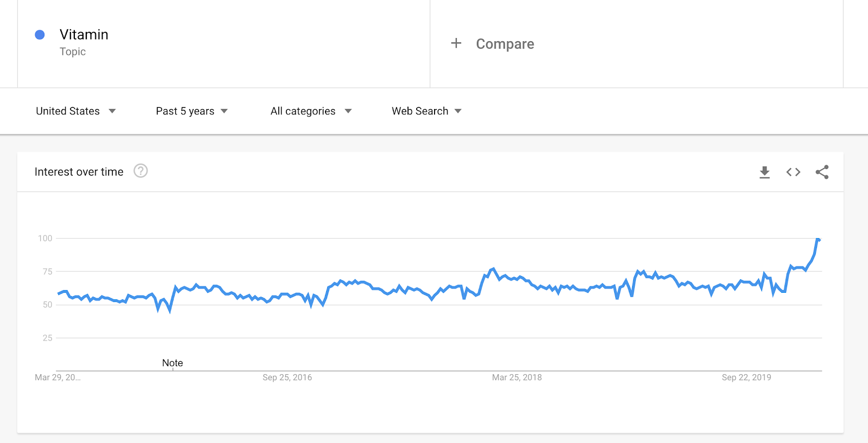
Task: Download the interest over time data
Action: (x=764, y=172)
